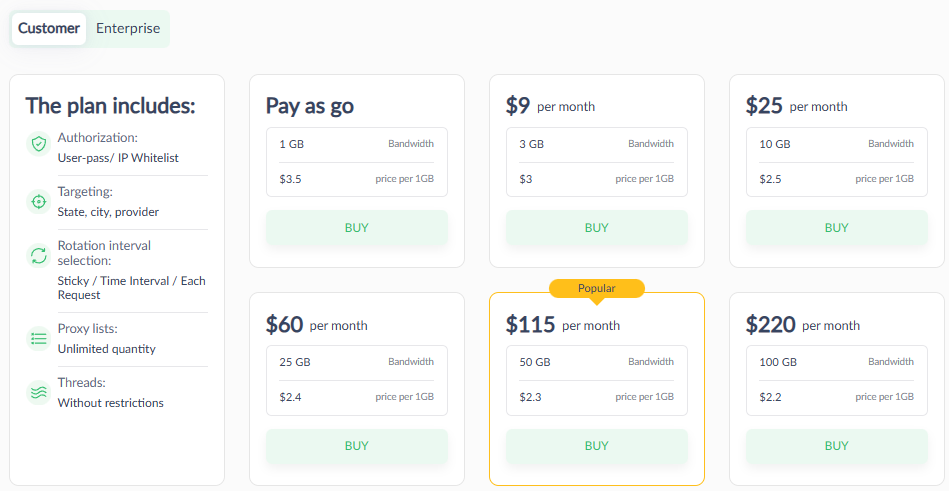Click BUY on the $60 plan
The width and height of the screenshot is (949, 491).
point(357,446)
